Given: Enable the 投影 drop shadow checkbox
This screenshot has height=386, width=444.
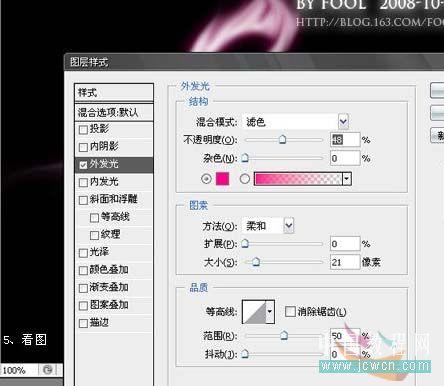Looking at the screenshot, I should click(x=83, y=129).
